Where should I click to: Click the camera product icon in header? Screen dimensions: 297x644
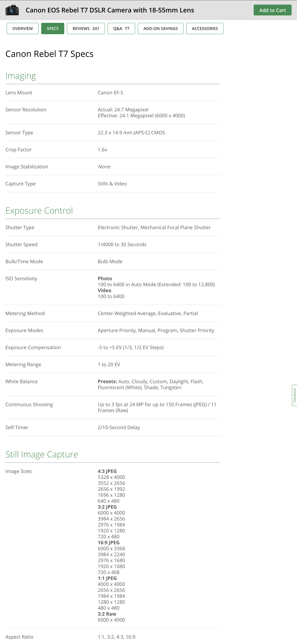coord(12,10)
